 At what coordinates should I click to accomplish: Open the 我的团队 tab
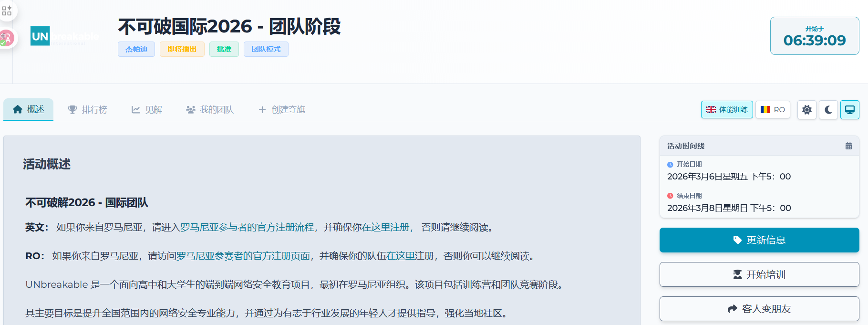click(210, 110)
